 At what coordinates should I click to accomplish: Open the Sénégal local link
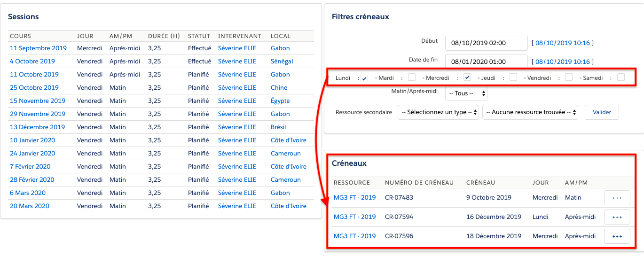(282, 62)
